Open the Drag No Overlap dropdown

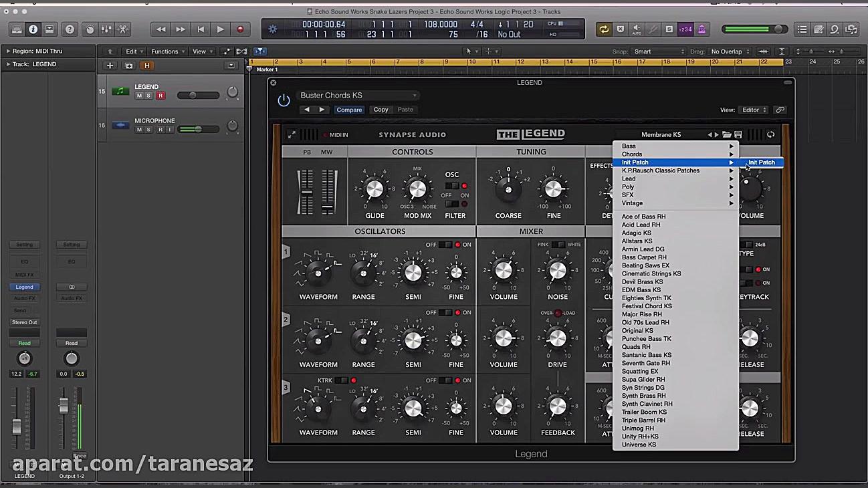(x=729, y=51)
